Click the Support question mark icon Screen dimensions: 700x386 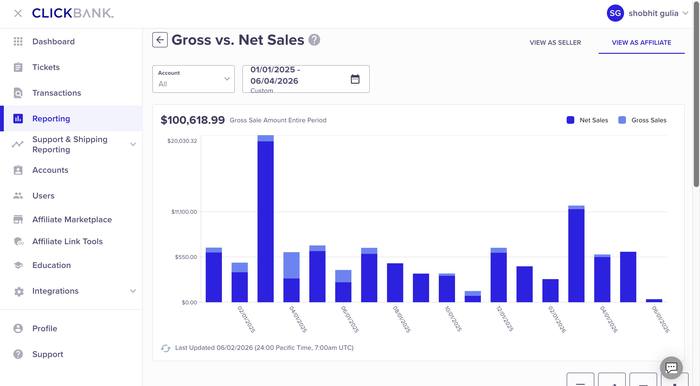[x=18, y=354]
